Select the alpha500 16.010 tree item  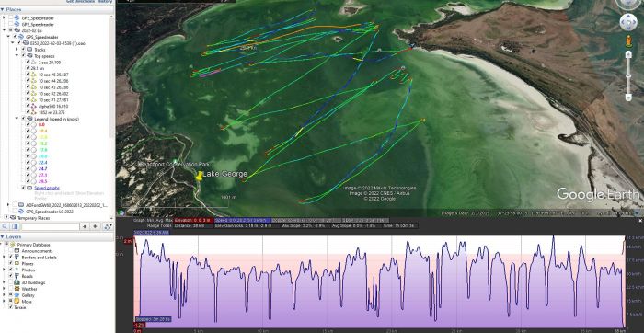[x=53, y=107]
